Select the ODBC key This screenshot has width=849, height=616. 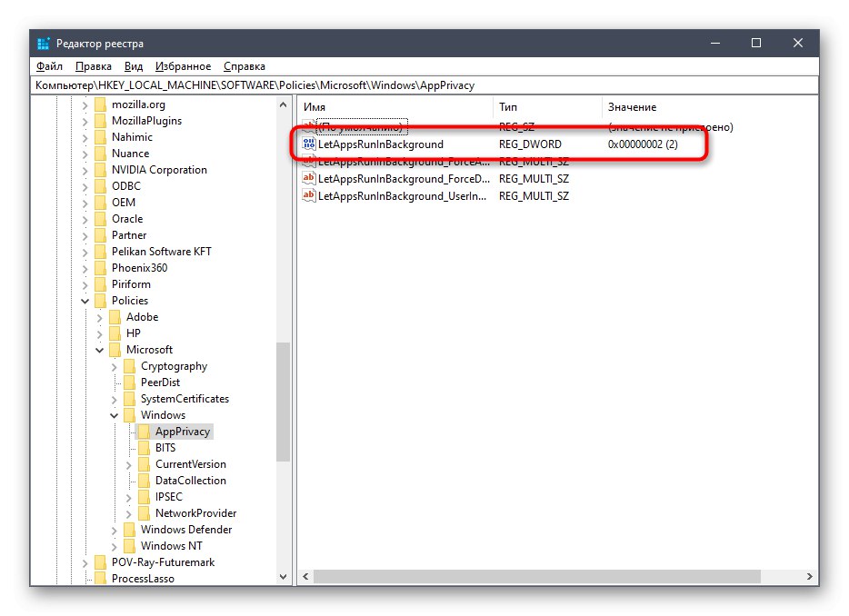(x=126, y=186)
